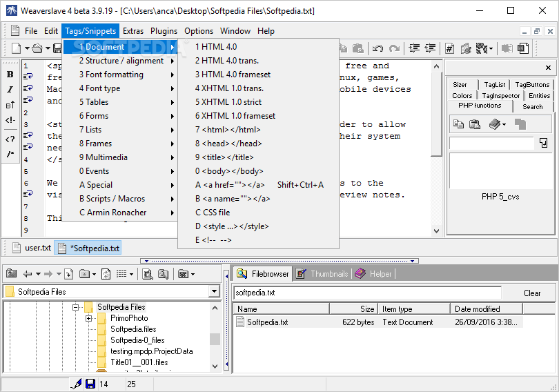Viewport: 559px width, 392px height.
Task: Open the 'B Scripts / Macros' submenu
Action: click(x=120, y=199)
